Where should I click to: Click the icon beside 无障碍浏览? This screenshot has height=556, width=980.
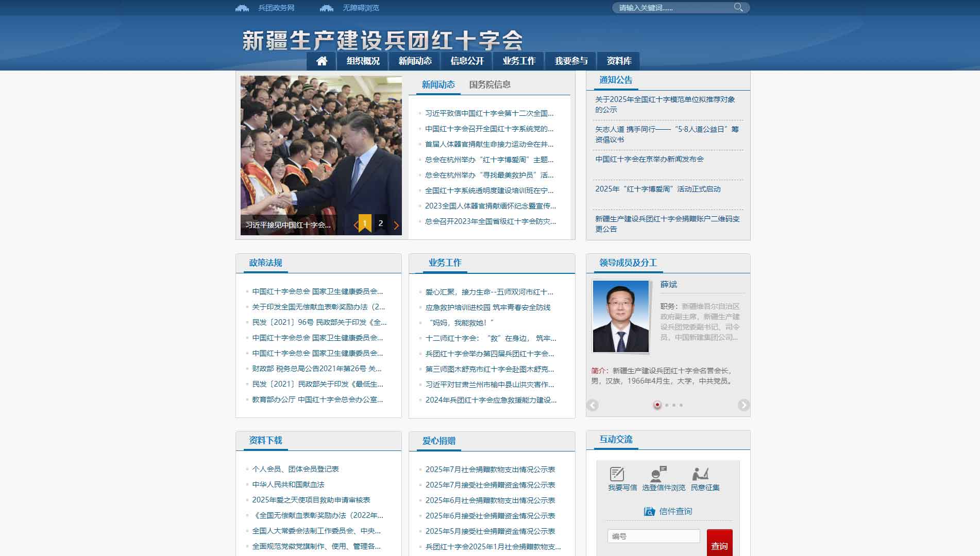(x=327, y=8)
